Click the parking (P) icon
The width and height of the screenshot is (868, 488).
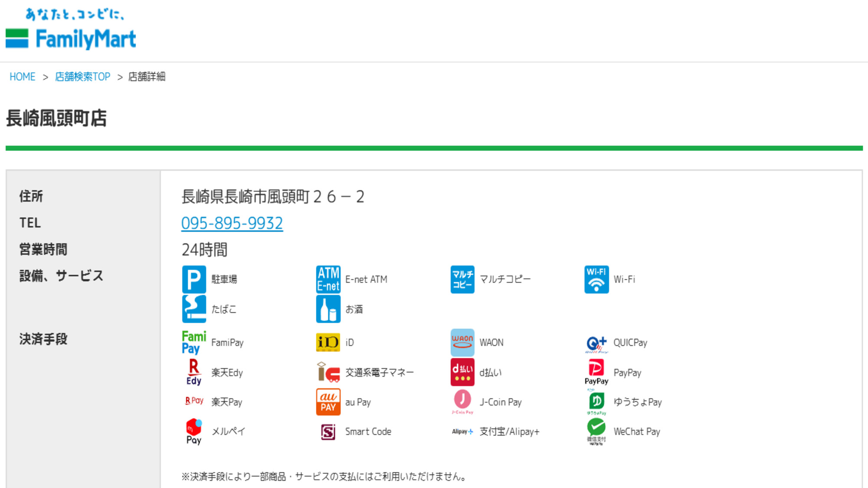(x=194, y=279)
